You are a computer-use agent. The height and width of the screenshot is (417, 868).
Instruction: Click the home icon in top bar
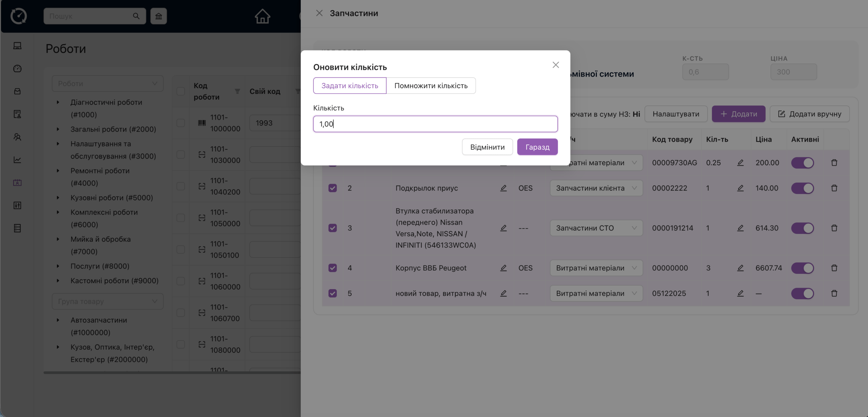pos(262,16)
